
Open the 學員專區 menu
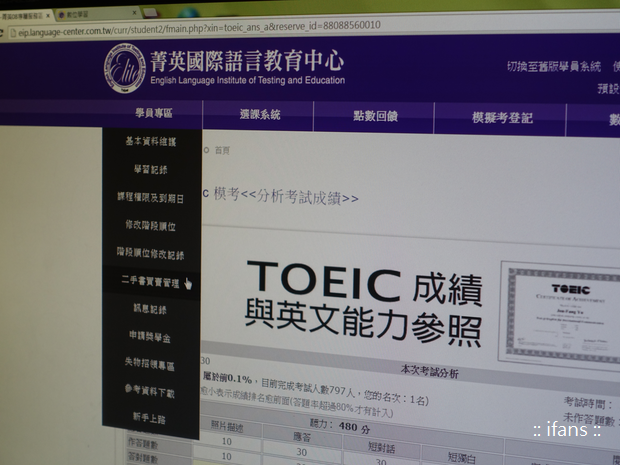(154, 113)
